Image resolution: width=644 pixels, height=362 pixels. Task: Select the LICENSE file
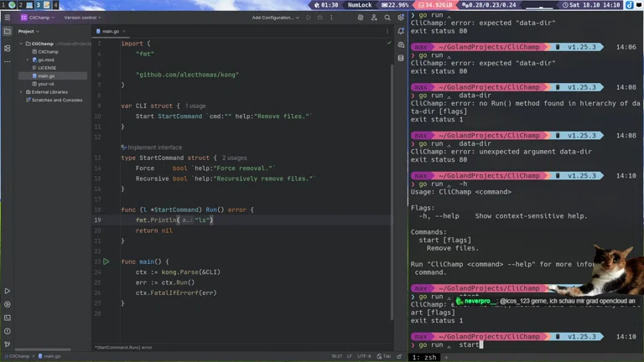tap(44, 68)
